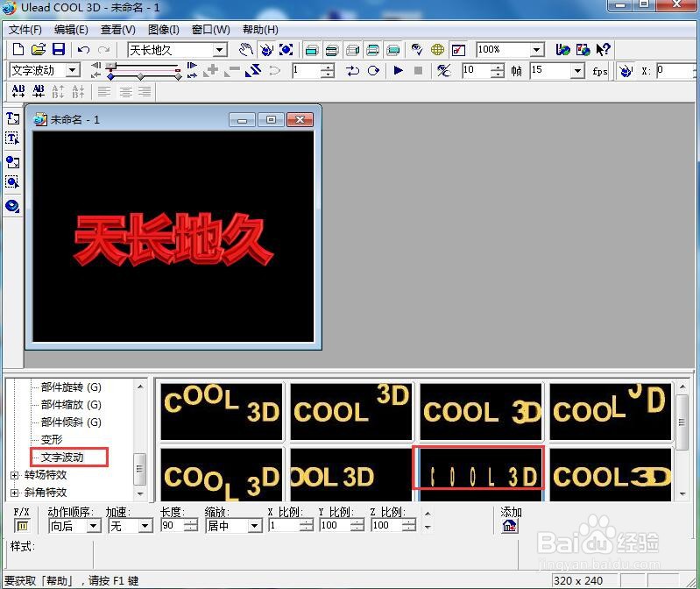Select the Insert Text tool in left toolbar
Image resolution: width=700 pixels, height=589 pixels.
point(12,118)
